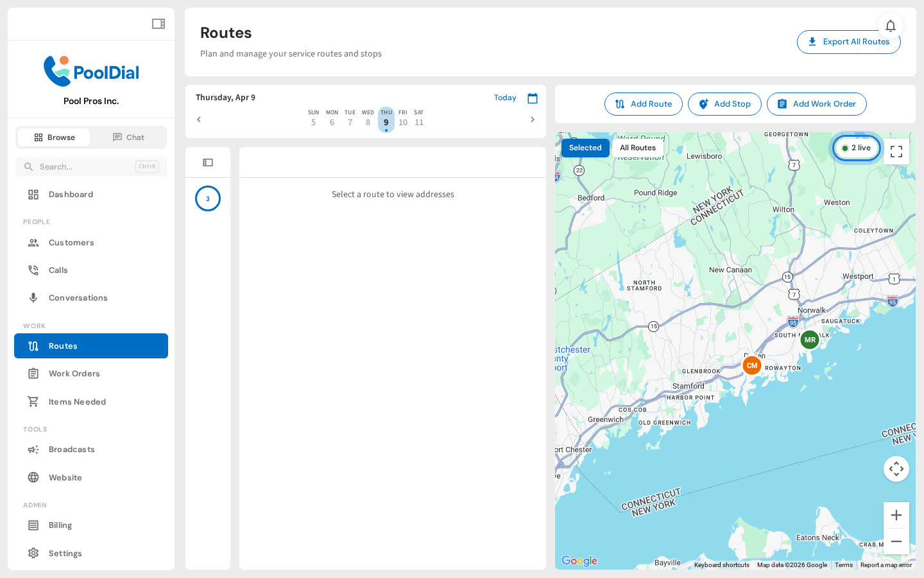Export all routes
The width and height of the screenshot is (924, 578).
pyautogui.click(x=848, y=42)
